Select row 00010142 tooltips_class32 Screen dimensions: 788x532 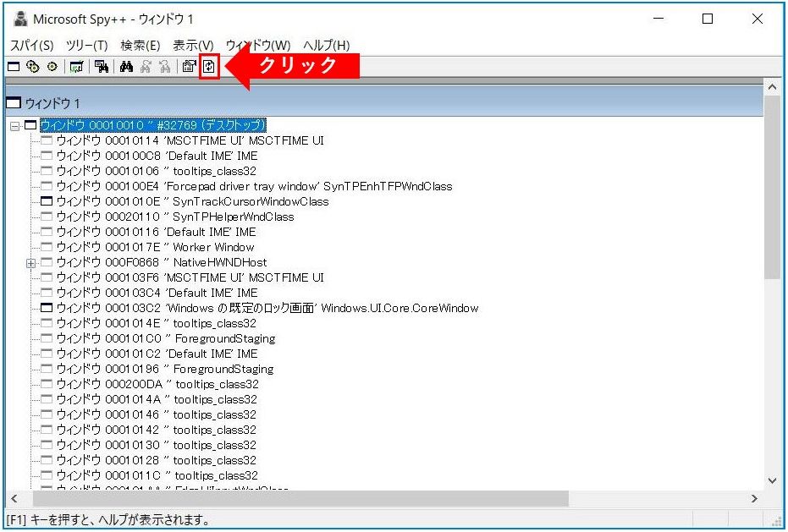pyautogui.click(x=157, y=430)
